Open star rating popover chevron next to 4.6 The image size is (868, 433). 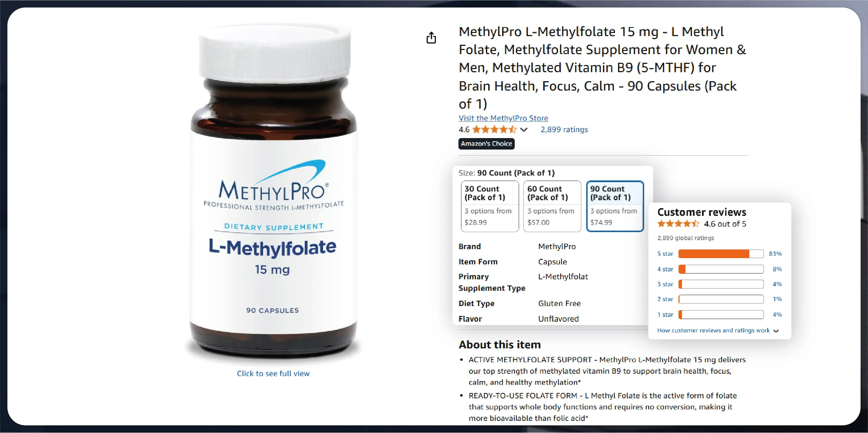click(x=524, y=130)
